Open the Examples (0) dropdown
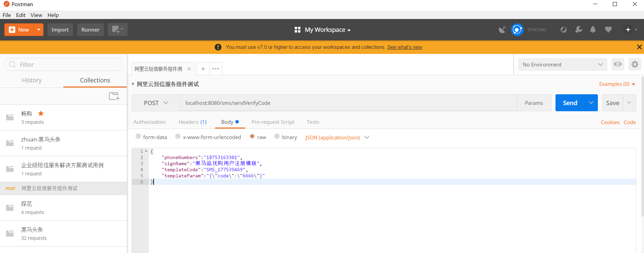This screenshot has width=644, height=253. [x=617, y=84]
